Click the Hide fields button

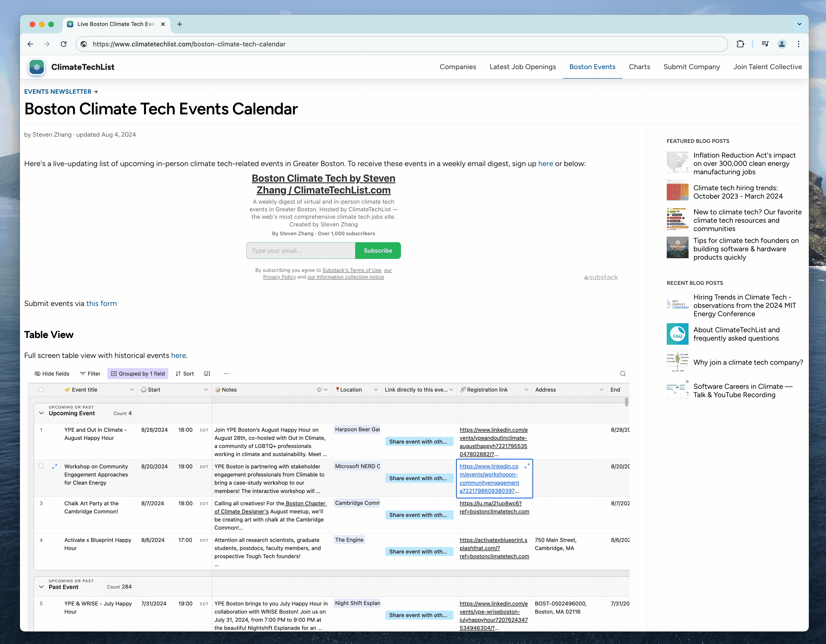click(x=52, y=374)
